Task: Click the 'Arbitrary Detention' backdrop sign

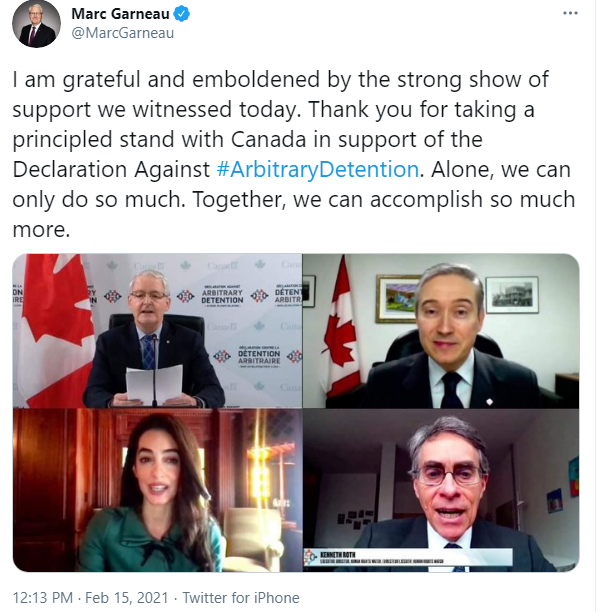Action: pos(222,296)
